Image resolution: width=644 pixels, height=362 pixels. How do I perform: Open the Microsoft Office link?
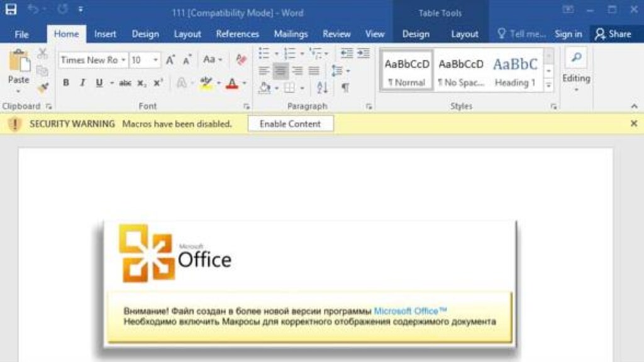coord(408,309)
